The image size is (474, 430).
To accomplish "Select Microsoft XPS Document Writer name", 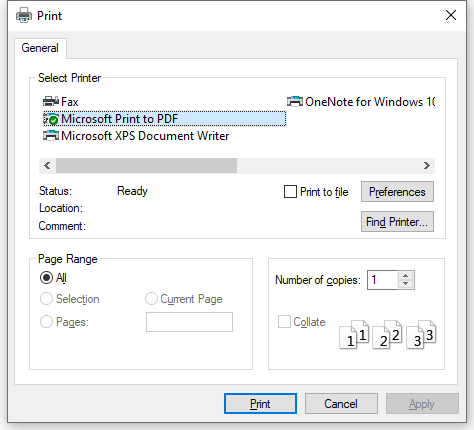I will coord(145,136).
